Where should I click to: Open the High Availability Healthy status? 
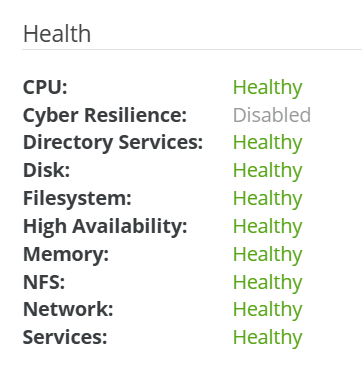pos(267,227)
